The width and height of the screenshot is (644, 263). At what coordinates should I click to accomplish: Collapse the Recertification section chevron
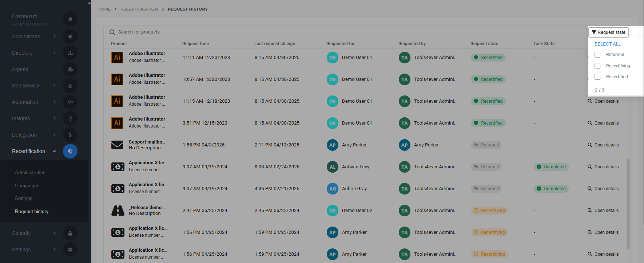click(55, 151)
